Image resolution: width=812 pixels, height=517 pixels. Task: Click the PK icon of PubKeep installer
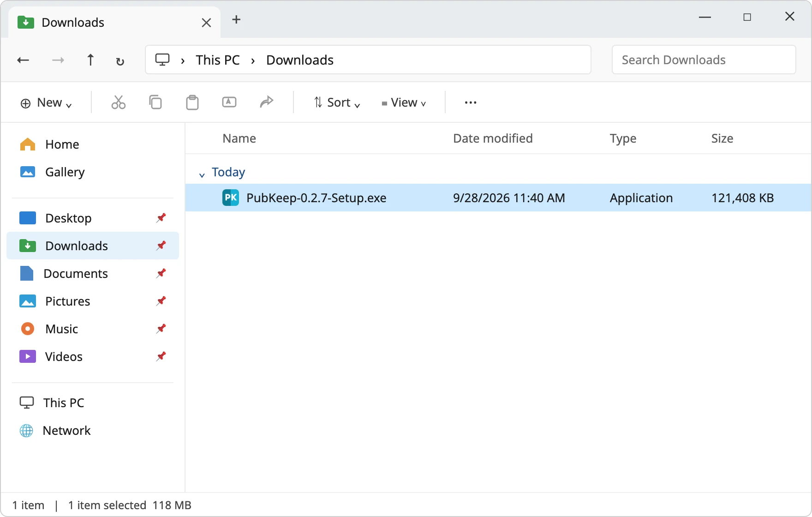(x=231, y=198)
